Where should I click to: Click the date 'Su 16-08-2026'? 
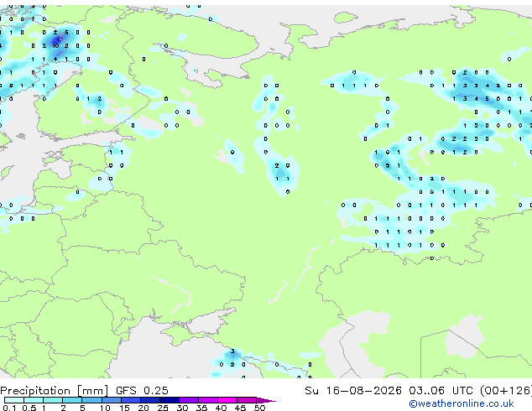353,391
